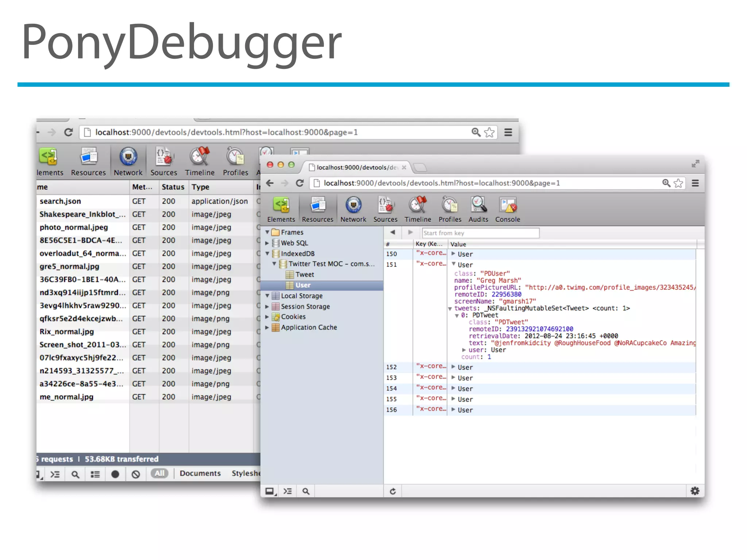Open Chrome menu in front window
Screen dimensions: 747x560
(x=696, y=183)
